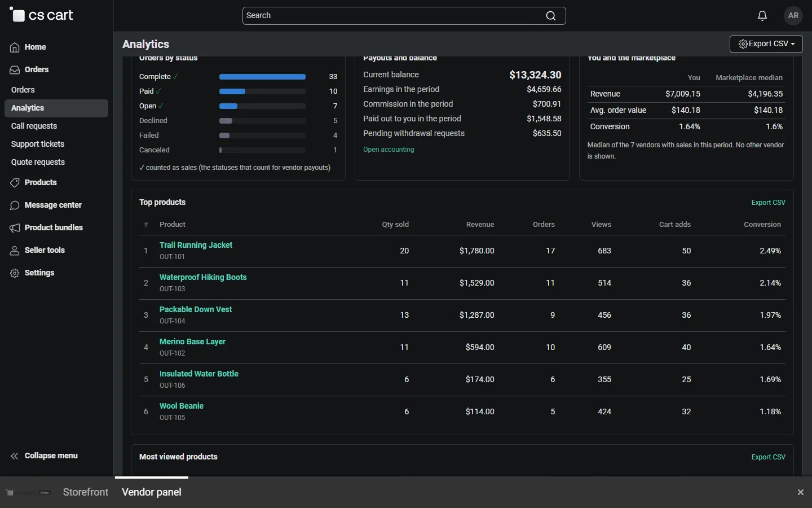The image size is (812, 508).
Task: Click the Complete status progress bar
Action: 262,77
